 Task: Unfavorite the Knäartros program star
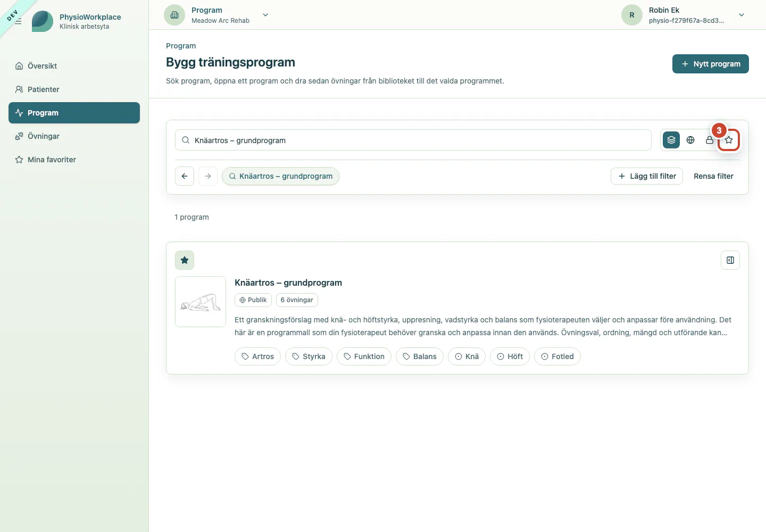[x=185, y=260]
